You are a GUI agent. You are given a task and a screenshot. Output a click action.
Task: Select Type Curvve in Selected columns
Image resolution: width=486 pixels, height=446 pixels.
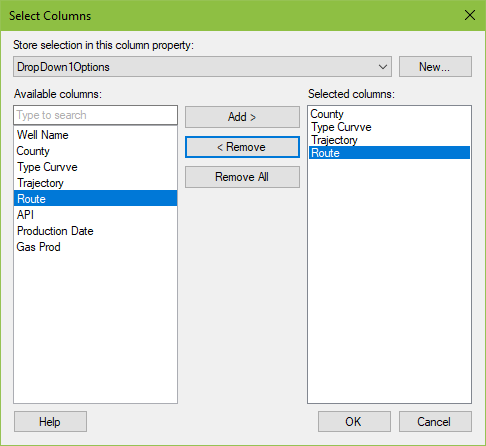point(389,127)
